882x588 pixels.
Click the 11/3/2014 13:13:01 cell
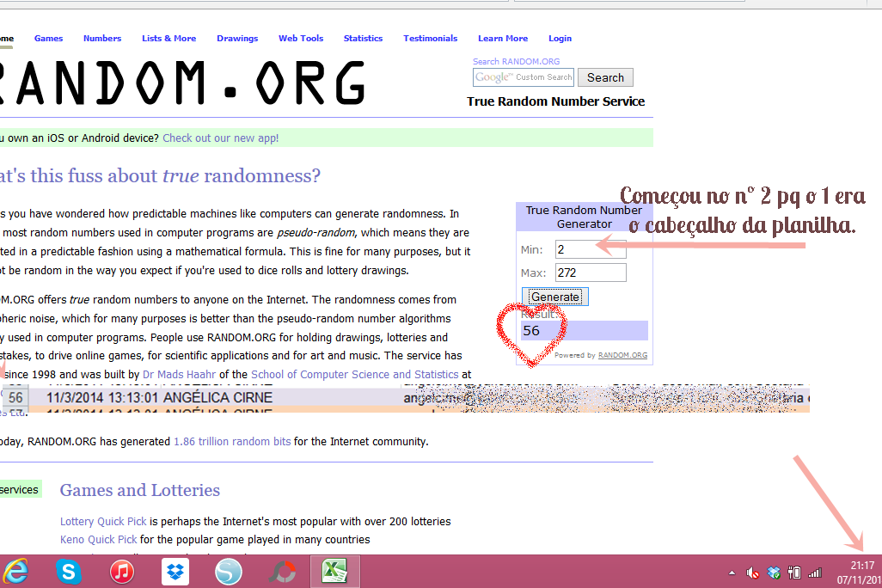102,398
